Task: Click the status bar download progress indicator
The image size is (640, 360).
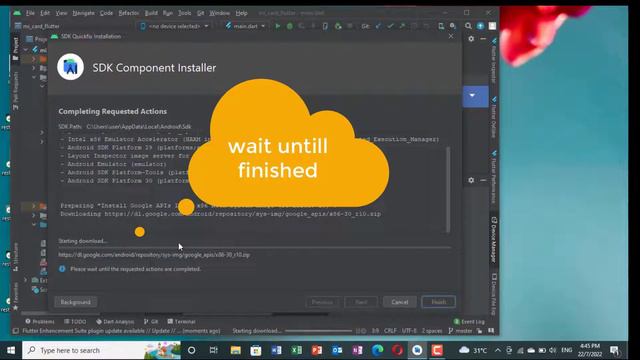Action: coord(318,331)
